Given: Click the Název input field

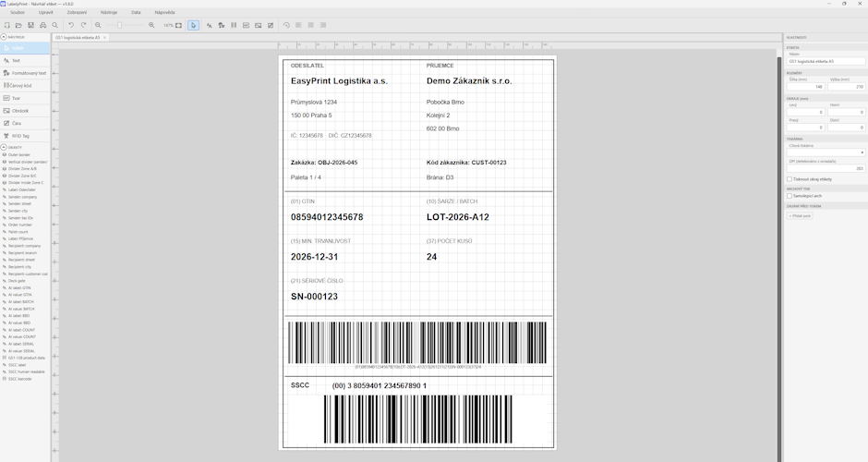Looking at the screenshot, I should (826, 61).
